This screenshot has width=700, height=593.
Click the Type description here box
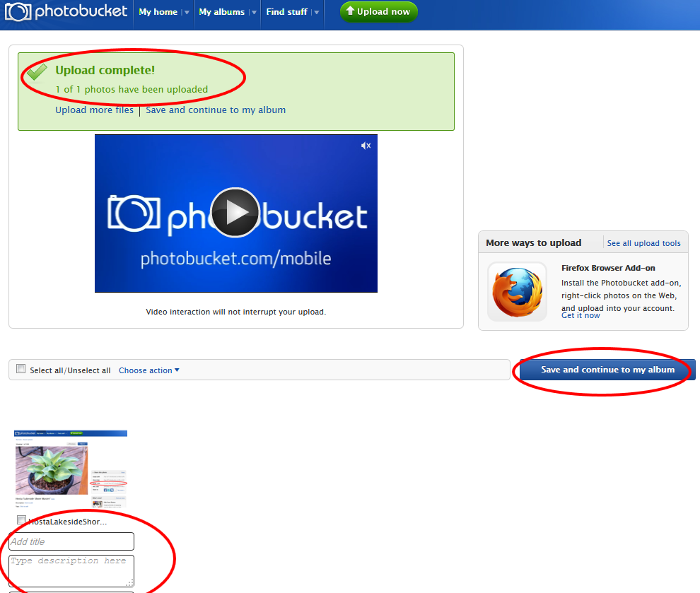coord(71,570)
